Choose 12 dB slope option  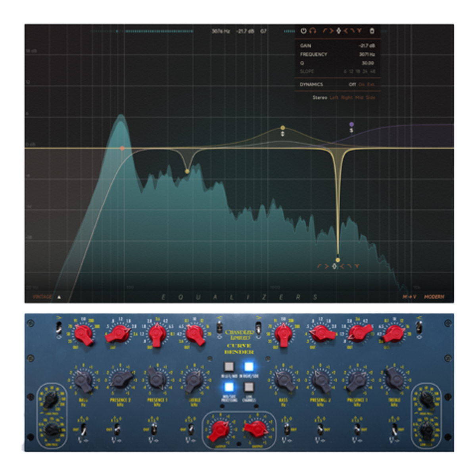tap(351, 71)
